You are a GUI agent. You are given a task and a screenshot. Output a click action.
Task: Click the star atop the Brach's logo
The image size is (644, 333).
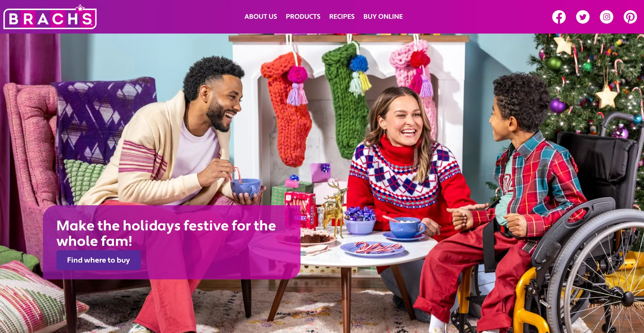tap(80, 8)
